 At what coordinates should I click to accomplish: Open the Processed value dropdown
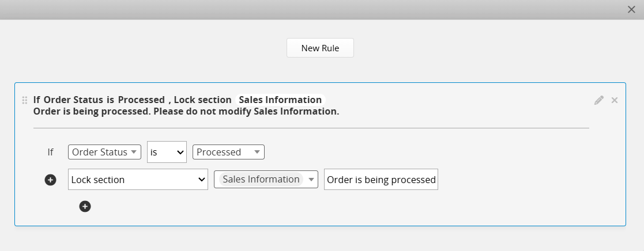click(x=228, y=152)
